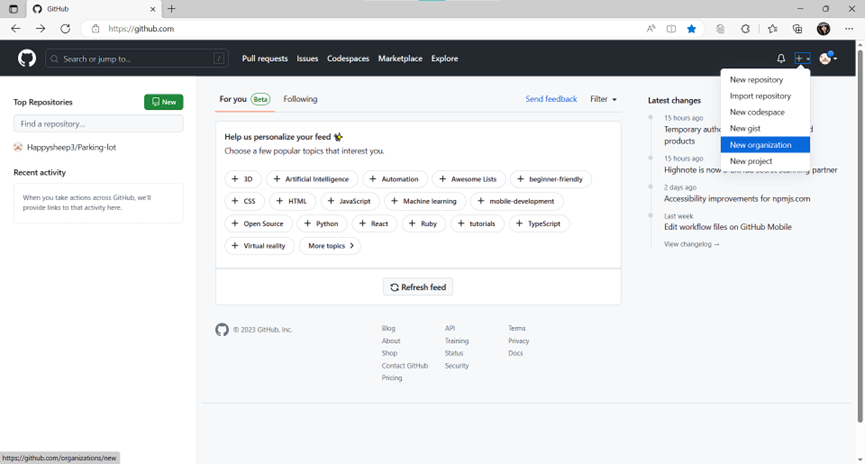The height and width of the screenshot is (464, 865).
Task: Open Marketplace in the header
Action: pyautogui.click(x=400, y=58)
